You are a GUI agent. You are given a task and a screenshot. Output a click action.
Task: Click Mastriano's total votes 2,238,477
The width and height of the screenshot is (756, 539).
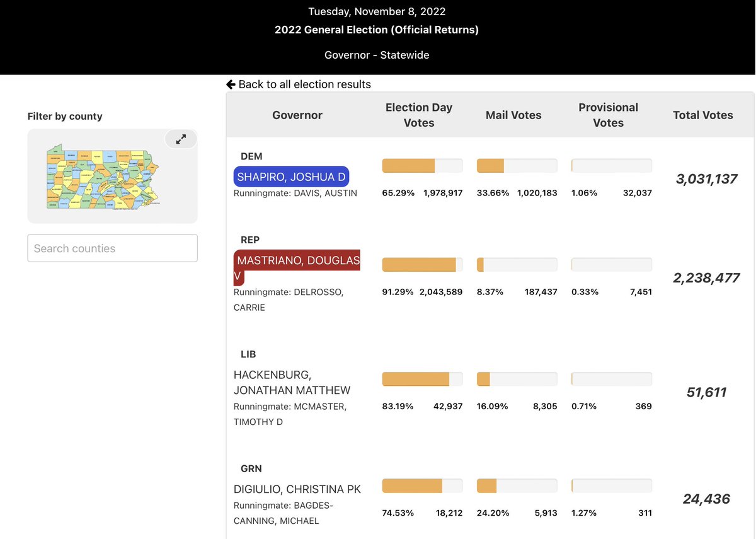pos(706,278)
